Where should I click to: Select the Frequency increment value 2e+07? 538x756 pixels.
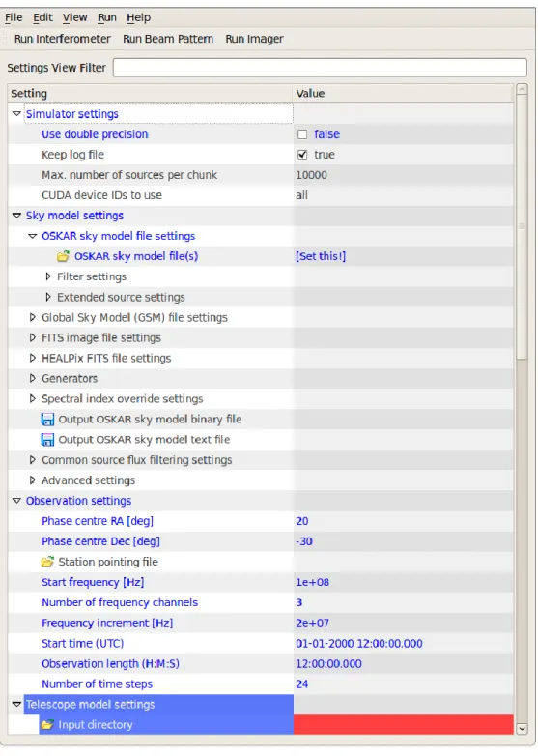(313, 623)
